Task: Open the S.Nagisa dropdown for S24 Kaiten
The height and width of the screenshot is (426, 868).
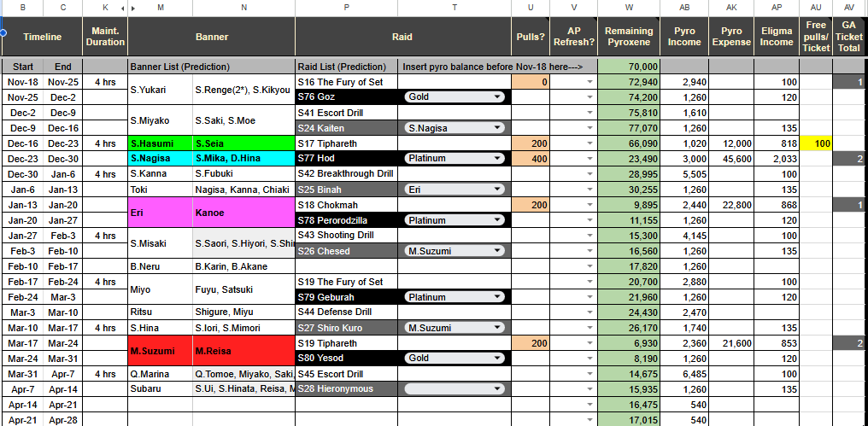Action: pos(455,128)
